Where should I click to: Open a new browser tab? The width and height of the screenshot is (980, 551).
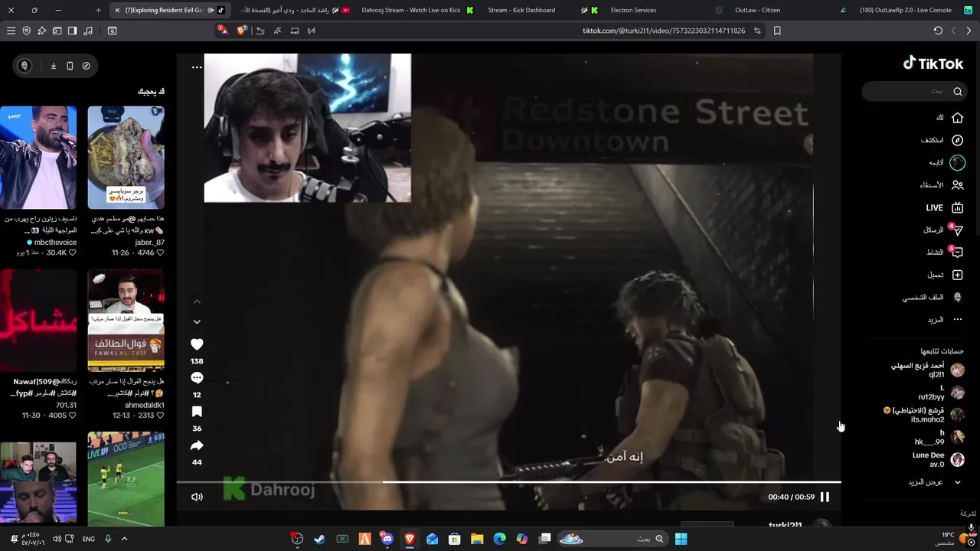[x=98, y=10]
